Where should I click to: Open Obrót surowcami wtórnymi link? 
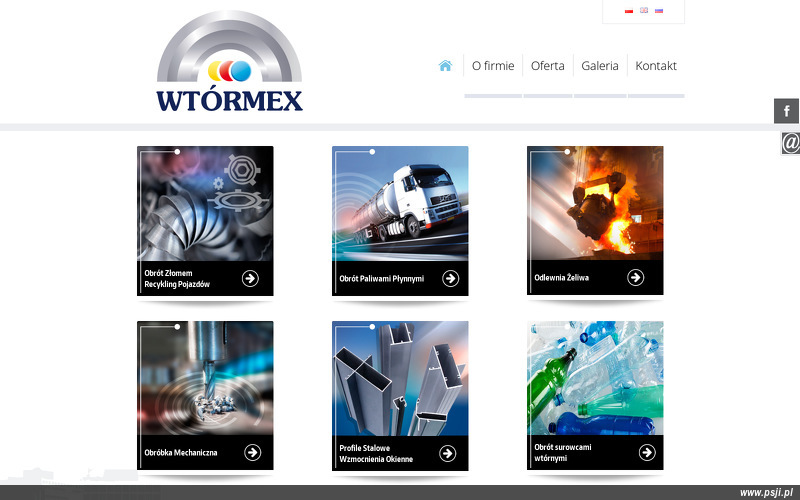pyautogui.click(x=562, y=453)
